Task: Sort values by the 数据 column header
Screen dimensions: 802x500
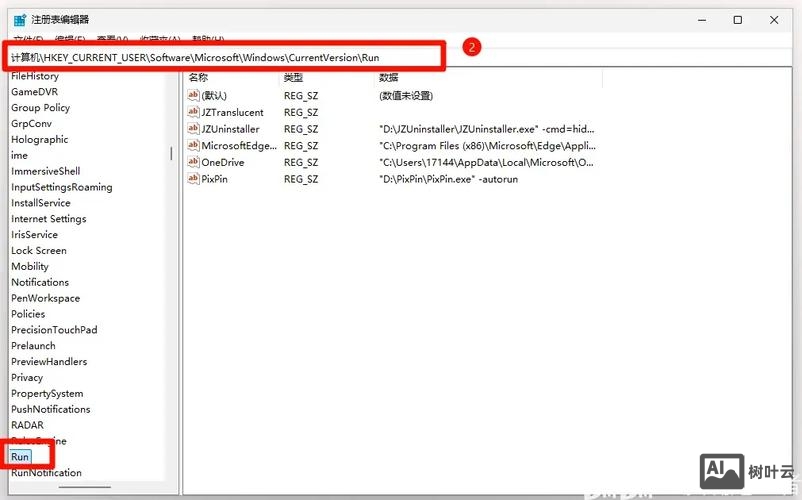Action: click(x=389, y=78)
